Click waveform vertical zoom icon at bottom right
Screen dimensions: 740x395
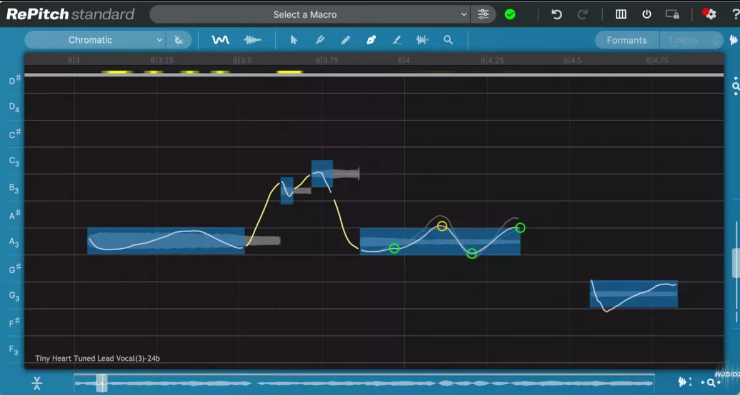click(684, 382)
